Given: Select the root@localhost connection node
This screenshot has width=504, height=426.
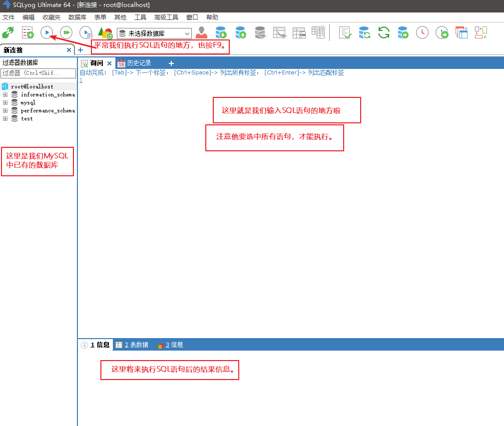Looking at the screenshot, I should pyautogui.click(x=32, y=86).
